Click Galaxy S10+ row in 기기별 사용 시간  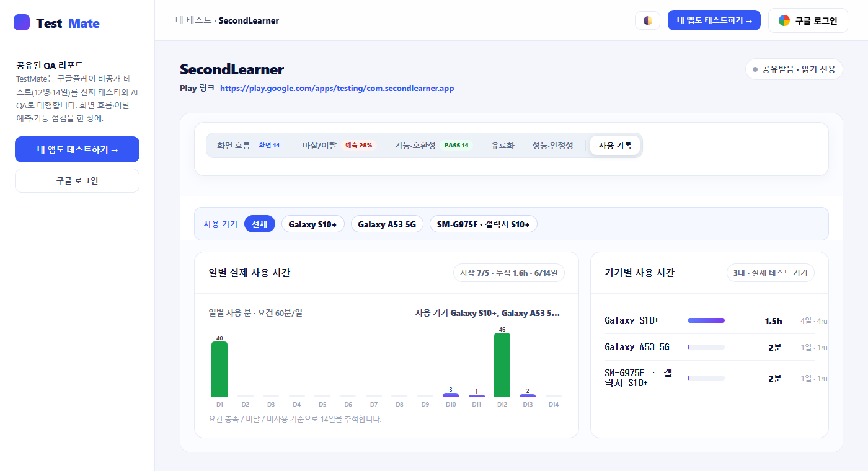click(x=709, y=320)
